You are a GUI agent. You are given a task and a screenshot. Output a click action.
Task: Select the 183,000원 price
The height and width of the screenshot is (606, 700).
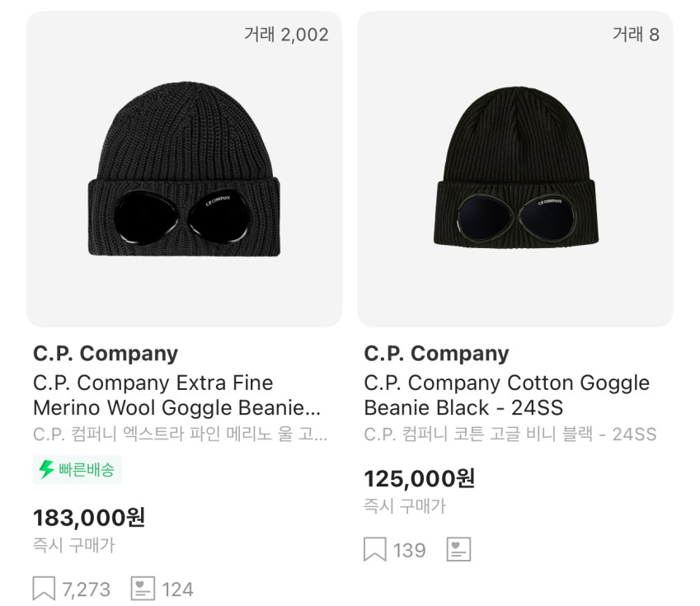tap(89, 518)
